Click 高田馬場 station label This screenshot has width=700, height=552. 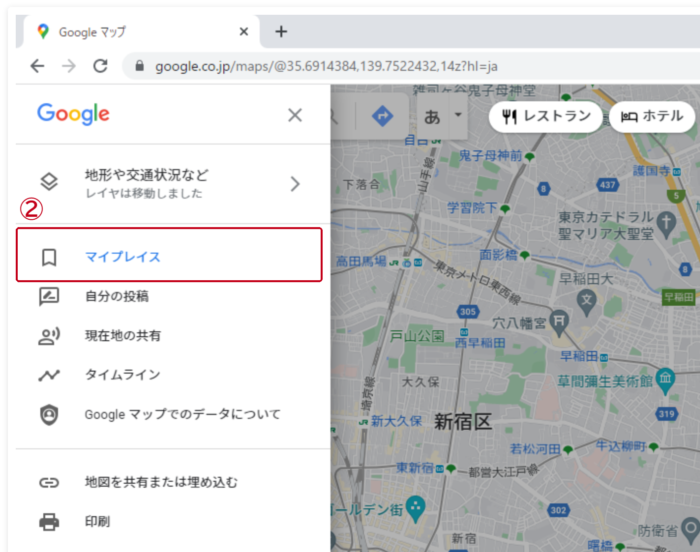coord(361,261)
